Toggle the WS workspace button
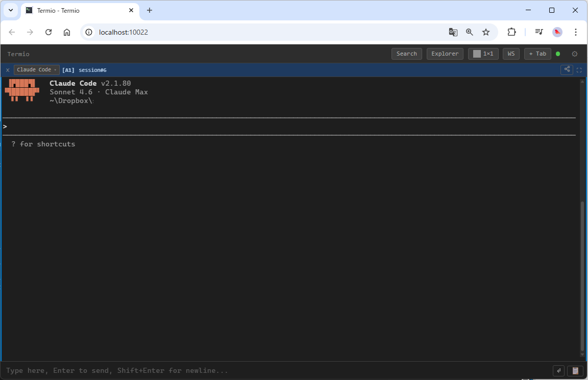 511,54
